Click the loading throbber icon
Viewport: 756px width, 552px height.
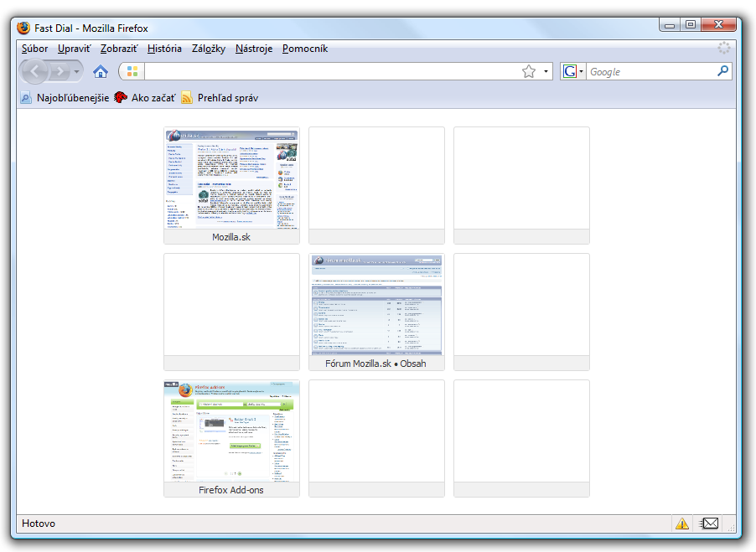(x=723, y=48)
